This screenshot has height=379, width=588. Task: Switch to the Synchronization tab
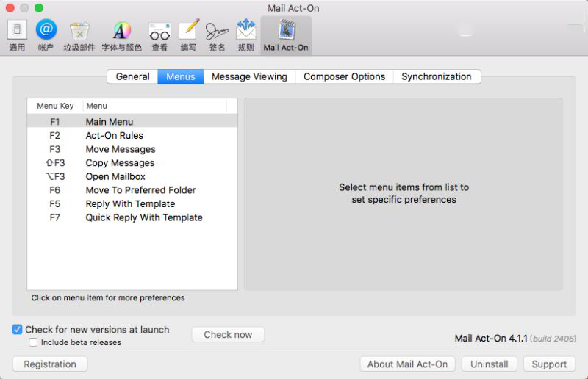pos(437,76)
